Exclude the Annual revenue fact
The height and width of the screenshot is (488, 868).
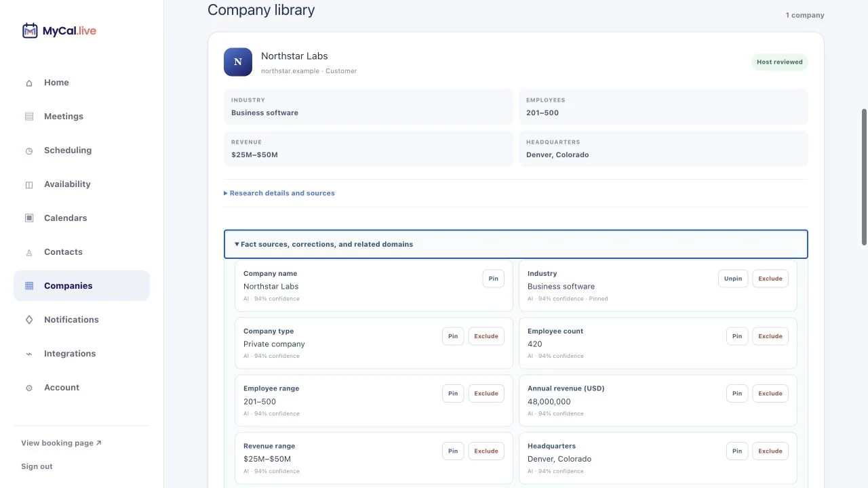point(770,393)
